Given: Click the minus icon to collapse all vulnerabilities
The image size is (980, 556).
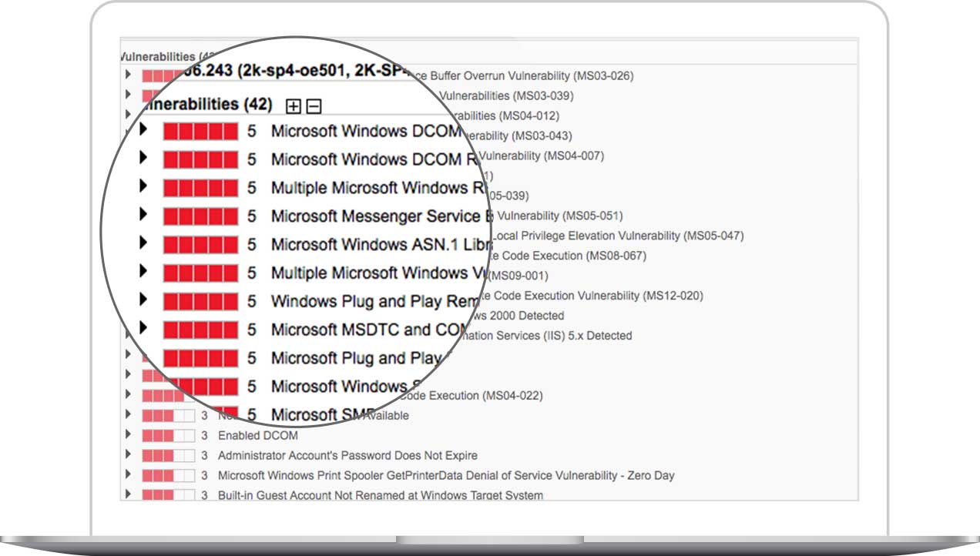Looking at the screenshot, I should (313, 106).
